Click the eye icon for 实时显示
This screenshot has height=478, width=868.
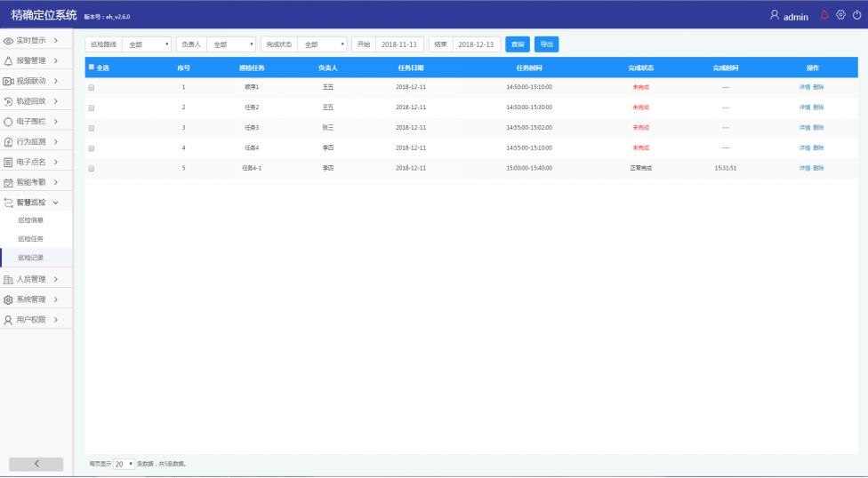coord(9,41)
